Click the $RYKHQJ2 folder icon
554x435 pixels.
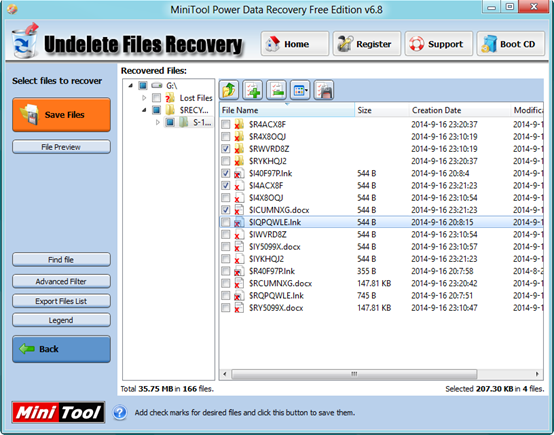(239, 161)
